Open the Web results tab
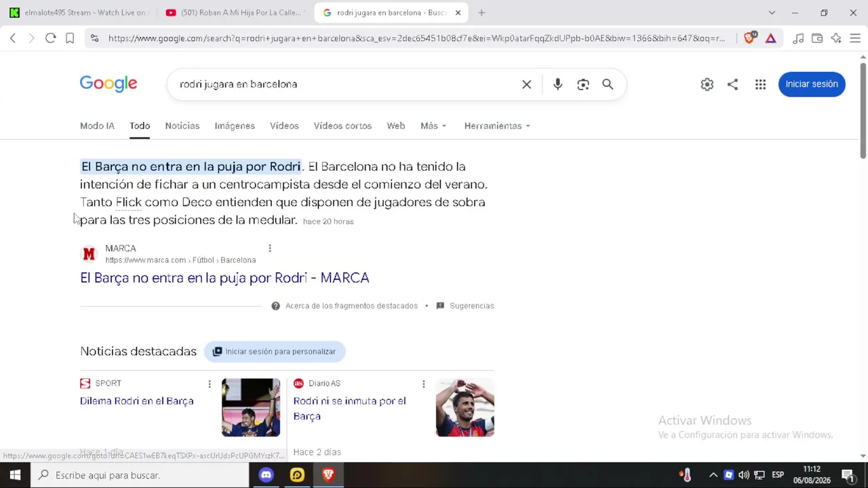The width and height of the screenshot is (868, 488). (x=396, y=126)
